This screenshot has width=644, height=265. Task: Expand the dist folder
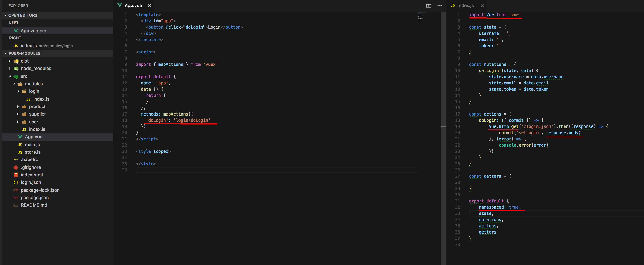click(x=10, y=61)
